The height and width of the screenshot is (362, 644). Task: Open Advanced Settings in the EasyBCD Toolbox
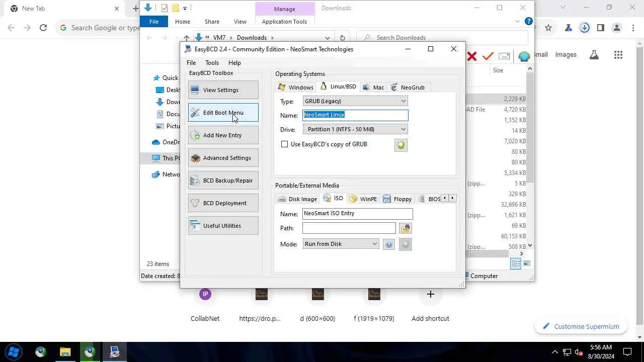(223, 158)
